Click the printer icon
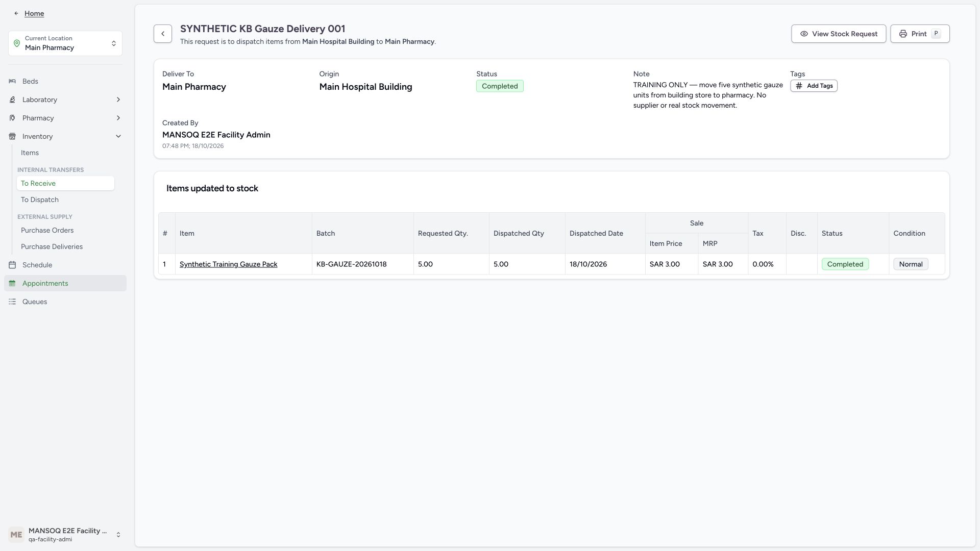Screen dimensions: 980x551 point(903,34)
